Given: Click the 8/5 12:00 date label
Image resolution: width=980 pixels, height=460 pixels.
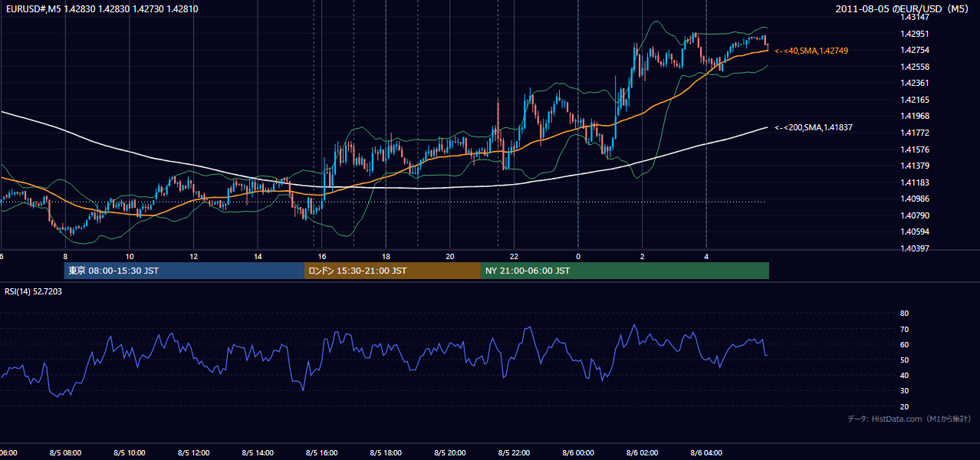Looking at the screenshot, I should pyautogui.click(x=193, y=453).
